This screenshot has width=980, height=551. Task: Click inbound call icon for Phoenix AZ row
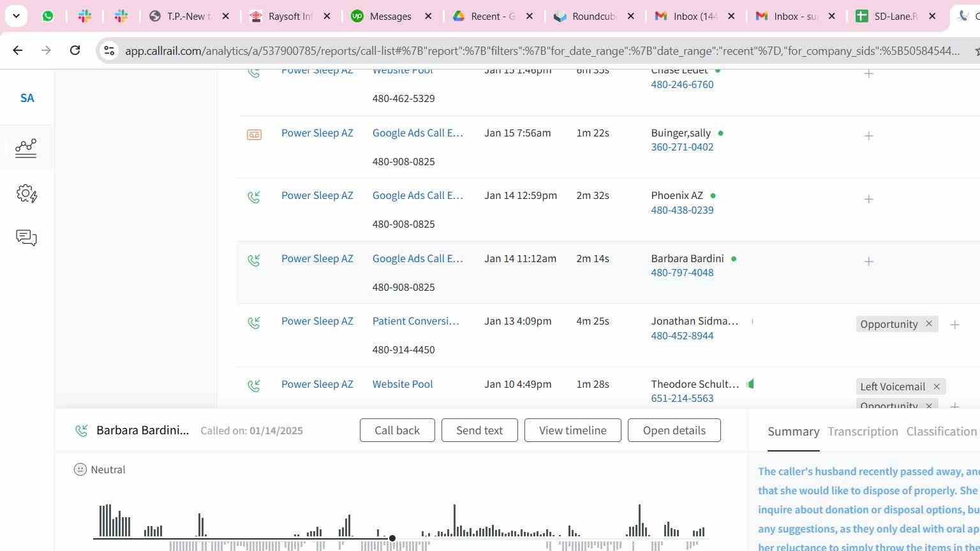click(254, 197)
